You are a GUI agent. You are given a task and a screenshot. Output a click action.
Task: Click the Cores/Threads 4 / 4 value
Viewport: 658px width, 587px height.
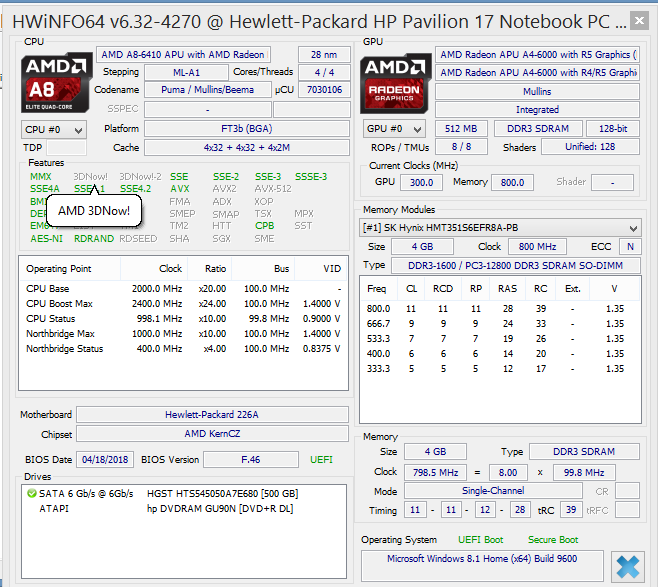click(x=324, y=73)
